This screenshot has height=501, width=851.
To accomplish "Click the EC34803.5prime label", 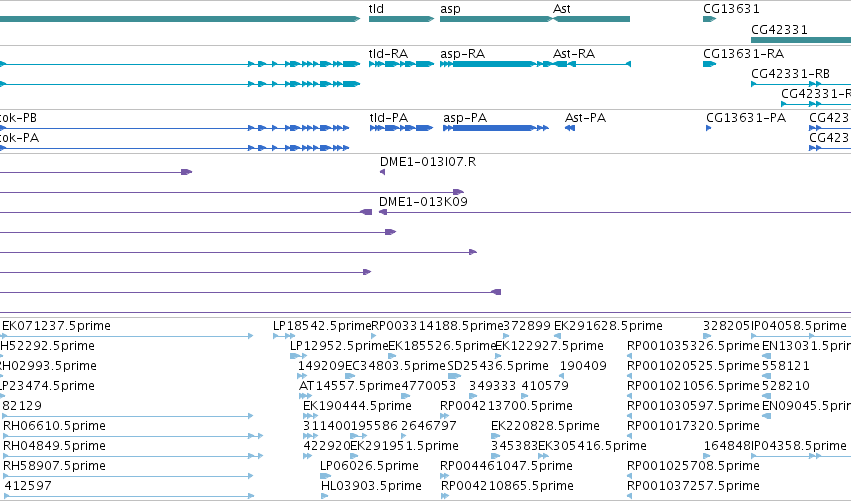I will tap(395, 366).
